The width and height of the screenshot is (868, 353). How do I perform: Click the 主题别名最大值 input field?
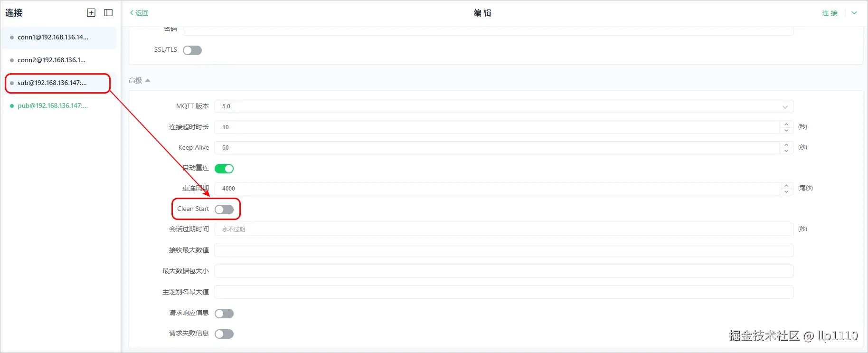(x=504, y=292)
